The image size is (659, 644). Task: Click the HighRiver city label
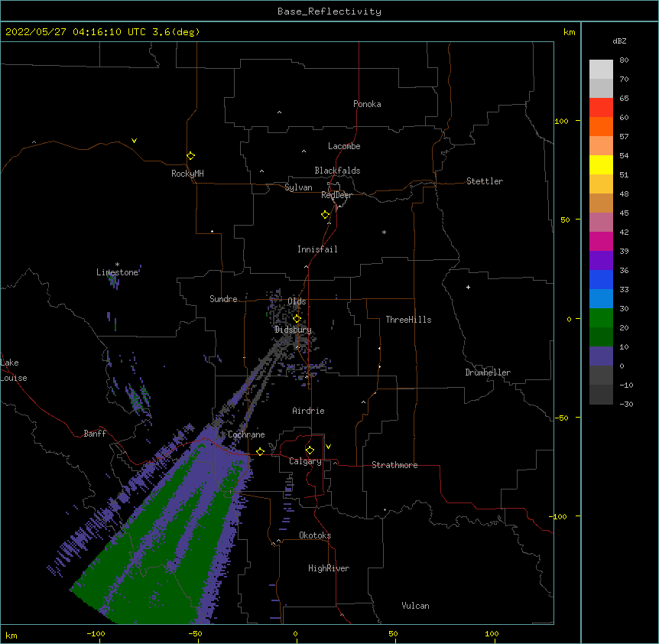coord(329,568)
